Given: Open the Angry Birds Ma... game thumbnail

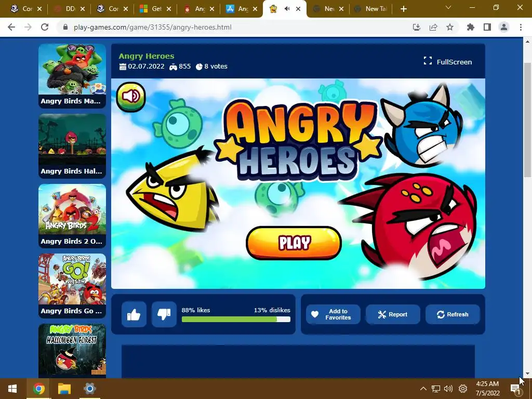Looking at the screenshot, I should click(72, 76).
